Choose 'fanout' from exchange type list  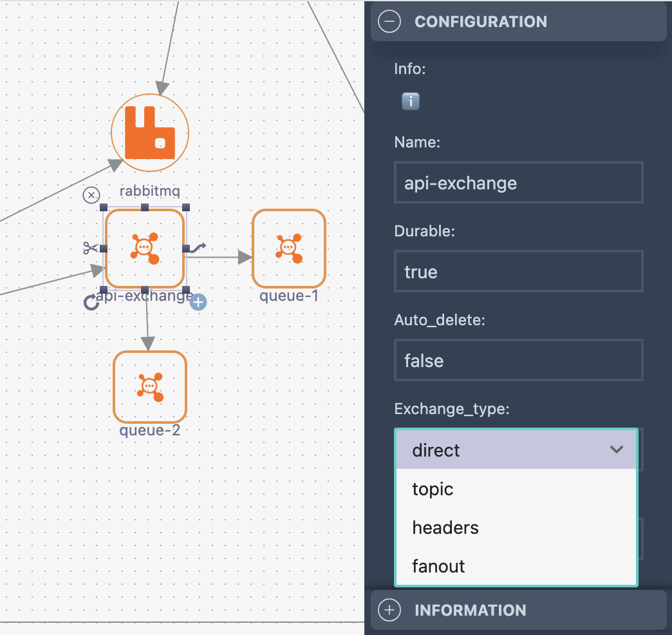pos(438,566)
